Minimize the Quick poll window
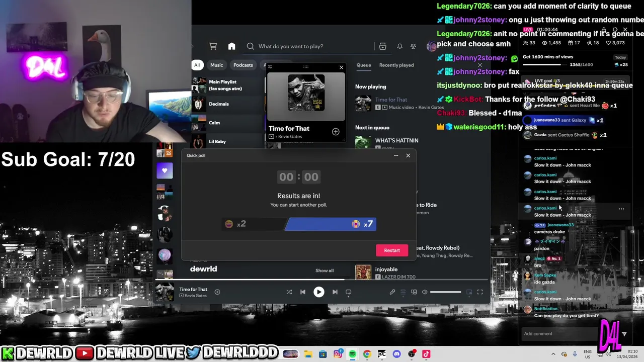Image resolution: width=644 pixels, height=362 pixels. 396,155
